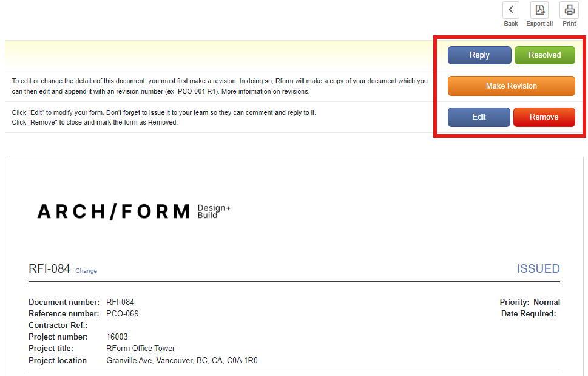Click the orange Make Revision button
Screen dimensions: 588x376
click(511, 86)
